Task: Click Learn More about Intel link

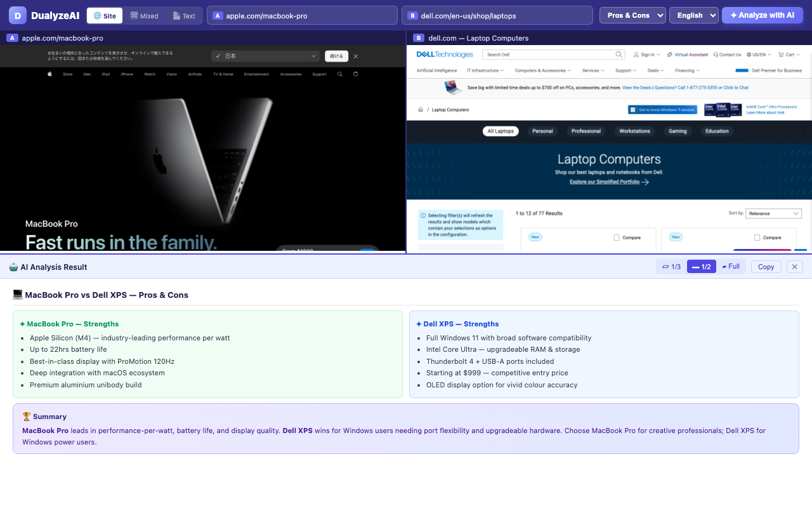Action: pos(765,112)
